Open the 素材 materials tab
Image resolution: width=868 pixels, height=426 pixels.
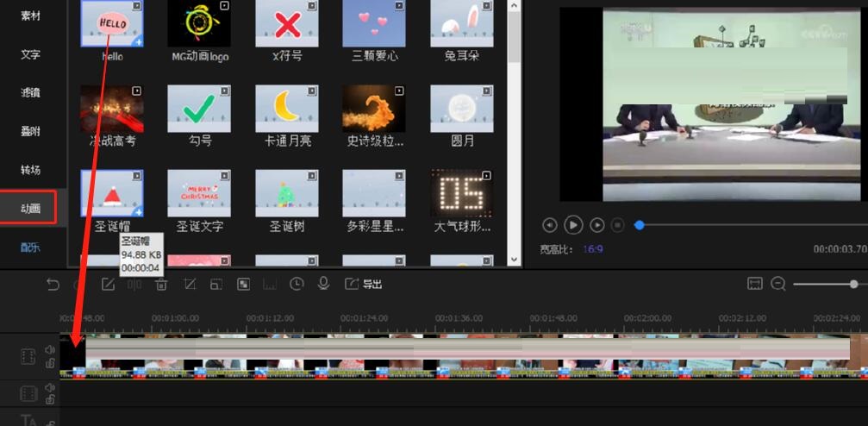tap(30, 16)
